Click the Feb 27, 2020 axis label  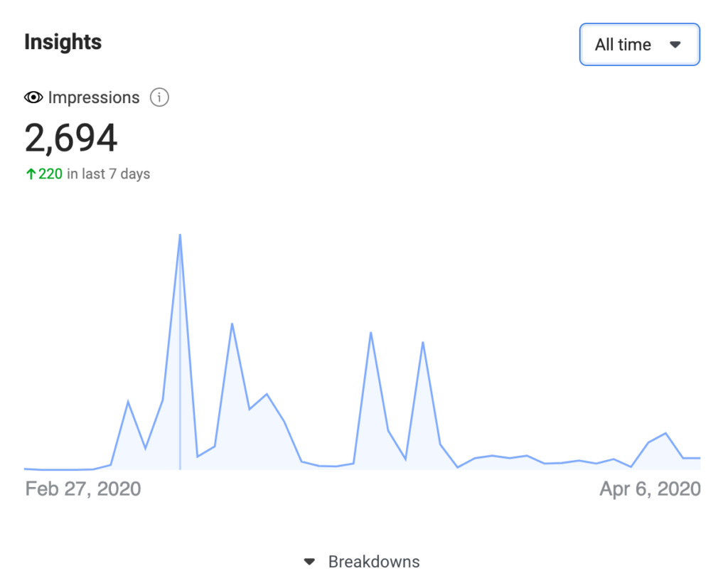click(x=83, y=489)
